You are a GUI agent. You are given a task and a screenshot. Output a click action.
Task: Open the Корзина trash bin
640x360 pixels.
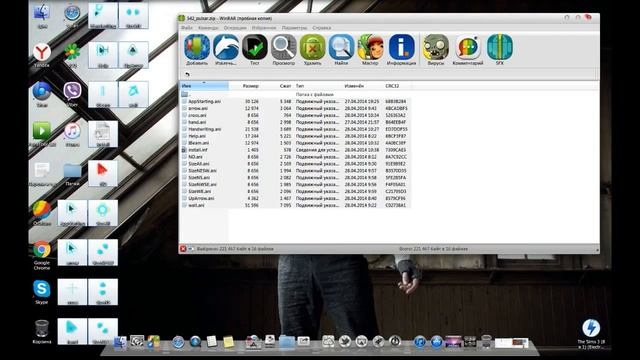pos(42,332)
